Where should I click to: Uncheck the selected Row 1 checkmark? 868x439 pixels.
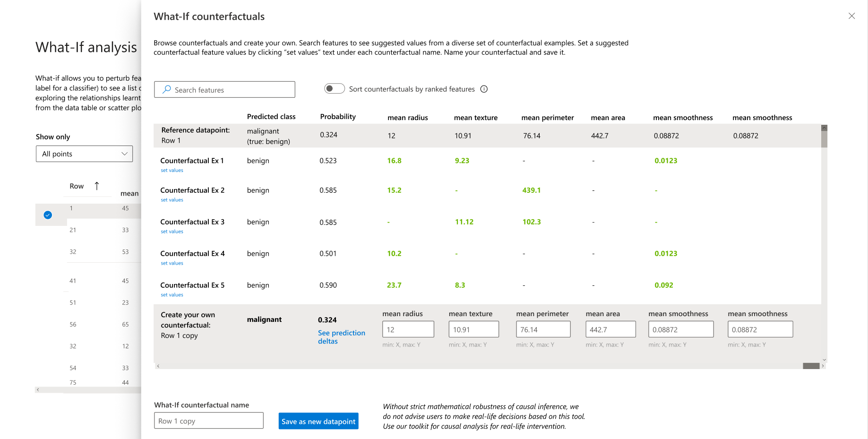48,215
